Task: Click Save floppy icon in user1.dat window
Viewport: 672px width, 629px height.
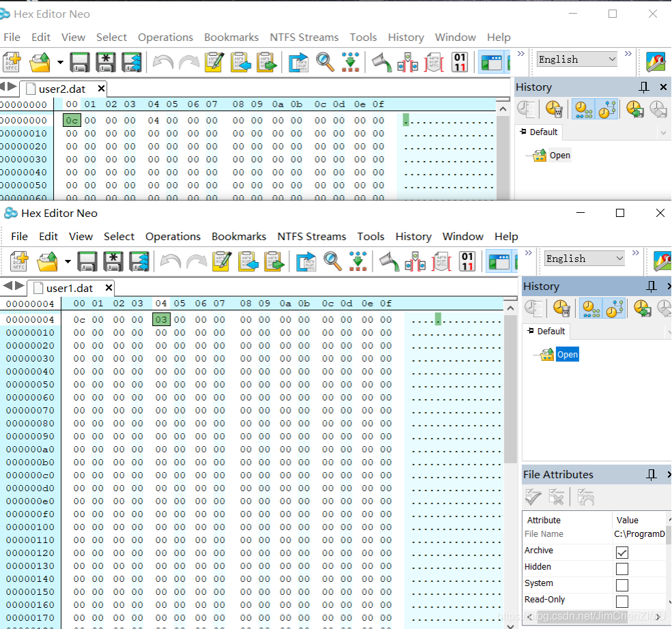Action: coord(87,261)
